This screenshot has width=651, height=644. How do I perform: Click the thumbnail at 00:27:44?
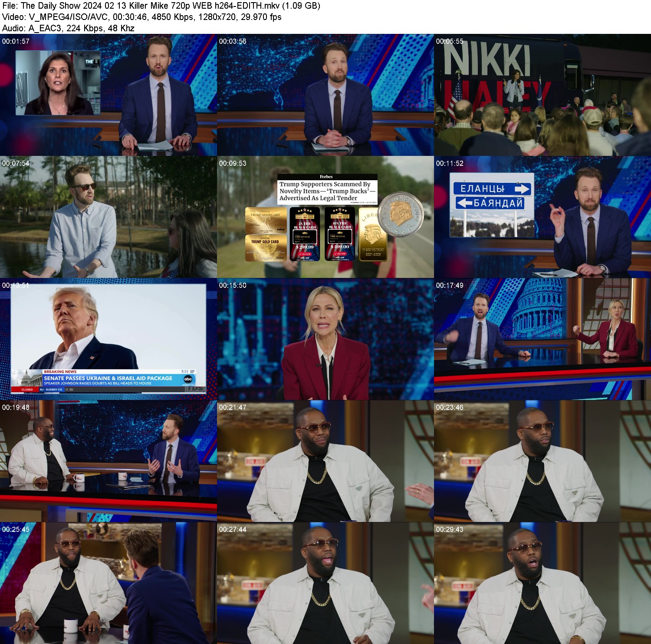click(x=325, y=583)
